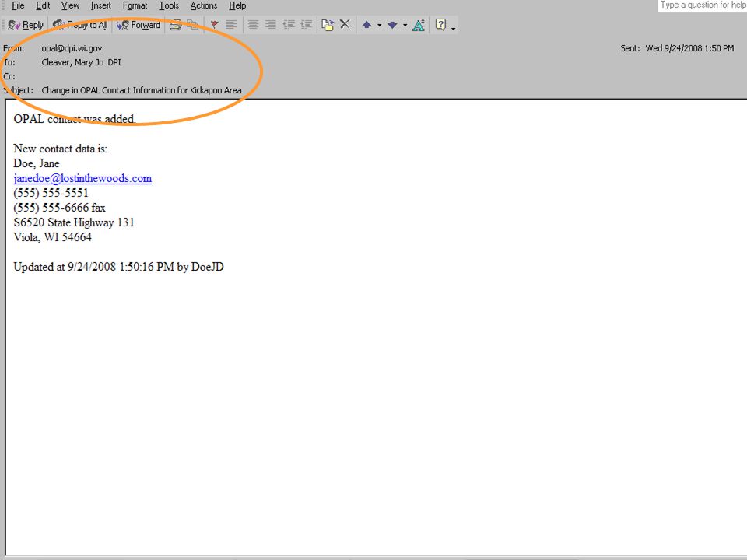Expand the Previous Item dropdown arrow
747x560 pixels.
(x=379, y=25)
